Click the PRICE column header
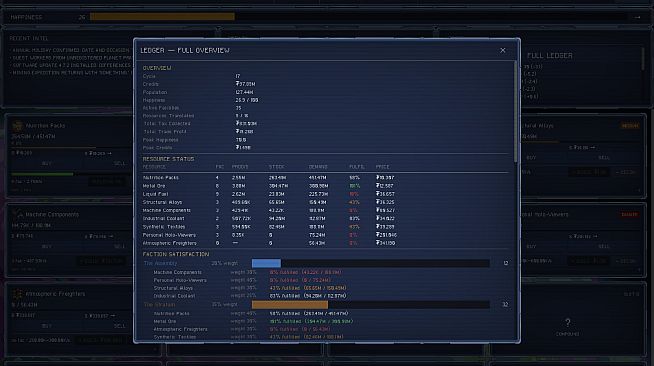The height and width of the screenshot is (366, 654). pyautogui.click(x=382, y=167)
